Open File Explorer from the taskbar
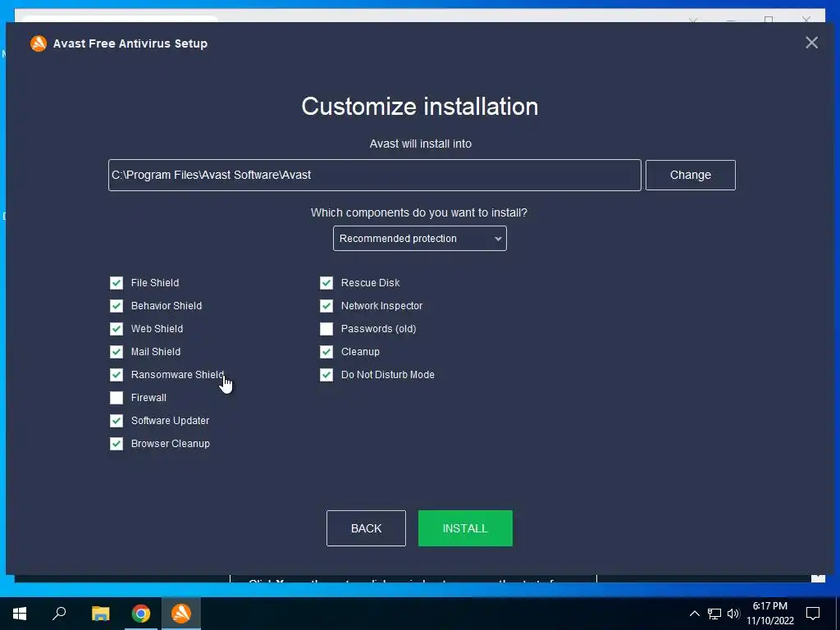Viewport: 840px width, 630px height. pyautogui.click(x=100, y=614)
